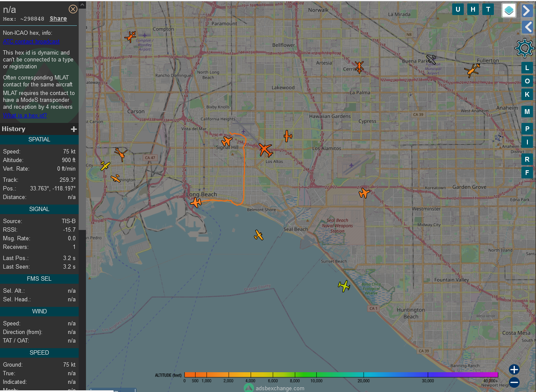This screenshot has width=536, height=392.
Task: Zoom out with the minus button
Action: click(x=514, y=382)
